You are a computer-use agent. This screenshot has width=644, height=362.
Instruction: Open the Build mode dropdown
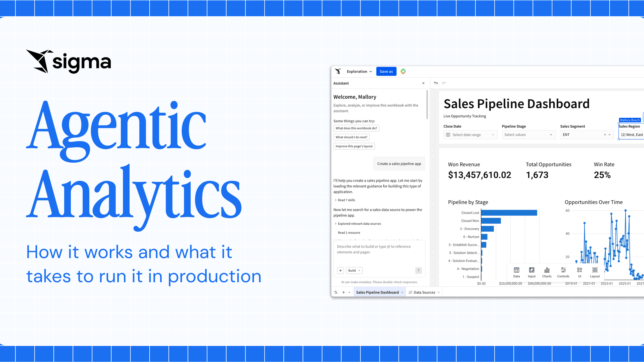[x=354, y=270]
